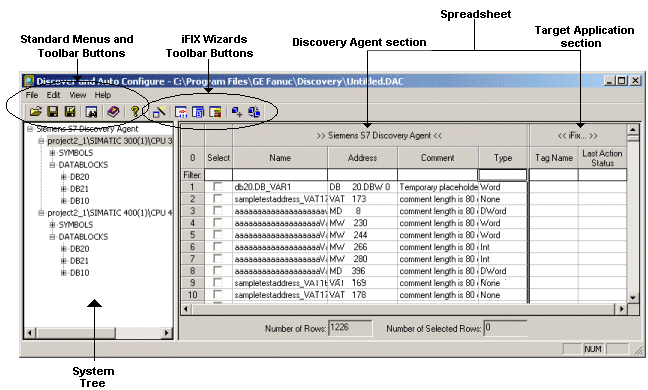Click the spreadsheet horizontal scrollbar right arrow
Screen dimensions: 648x390
[x=621, y=309]
